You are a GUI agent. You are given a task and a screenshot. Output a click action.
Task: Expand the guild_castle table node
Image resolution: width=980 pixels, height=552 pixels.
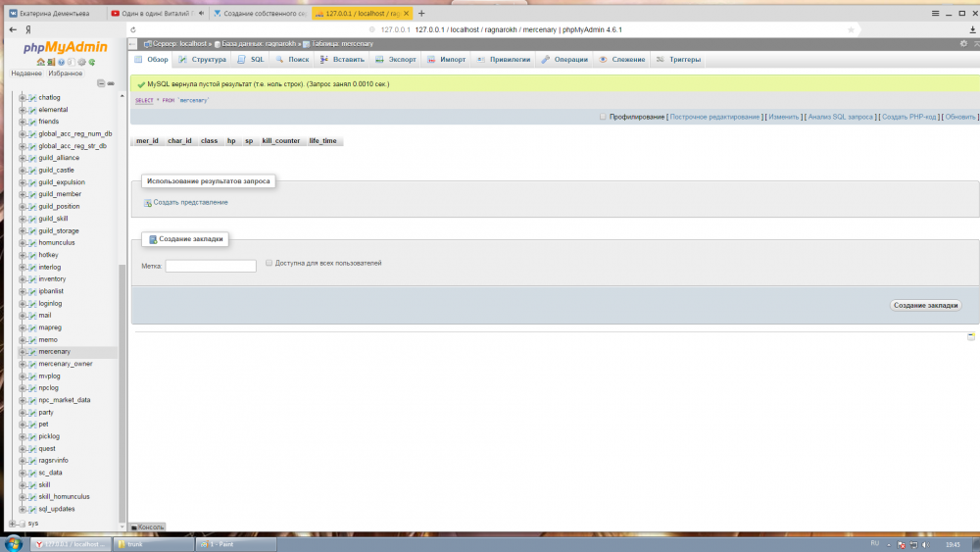[22, 170]
